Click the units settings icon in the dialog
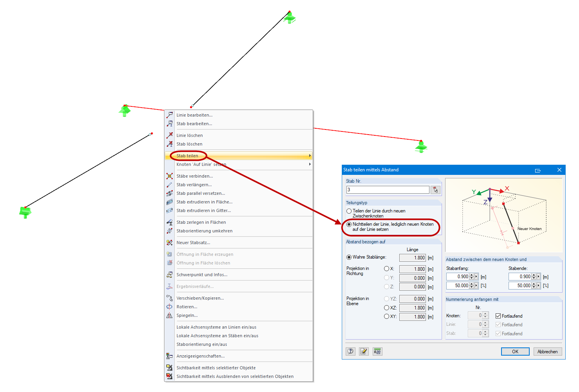This screenshot has height=392, width=579. tap(377, 351)
